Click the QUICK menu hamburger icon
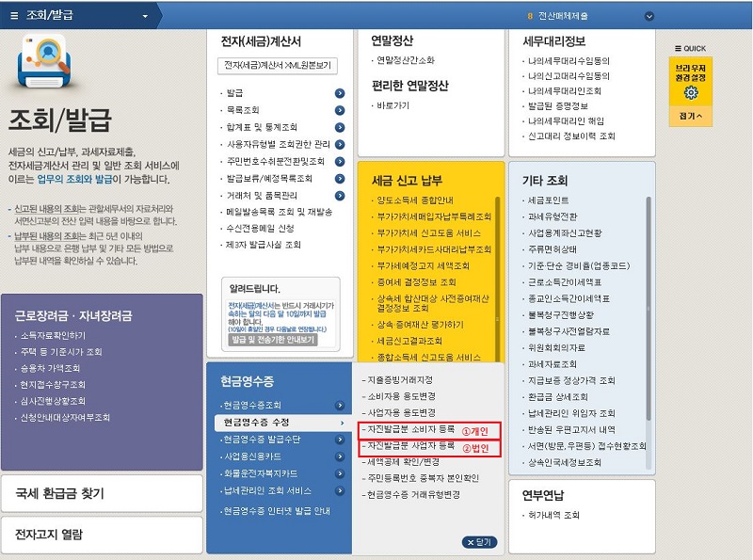Screen dimensions: 753x560 click(x=678, y=48)
